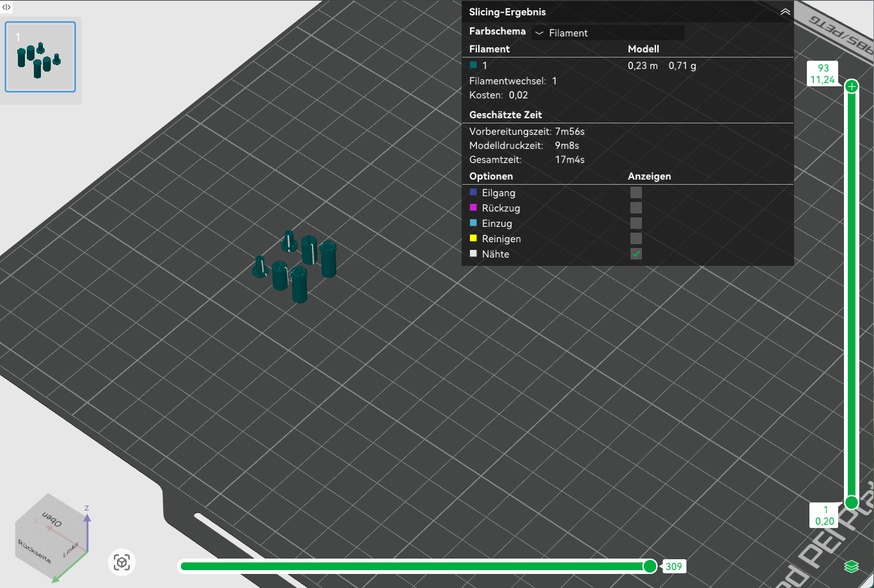Toggle the Eilgang display checkbox

pyautogui.click(x=636, y=192)
